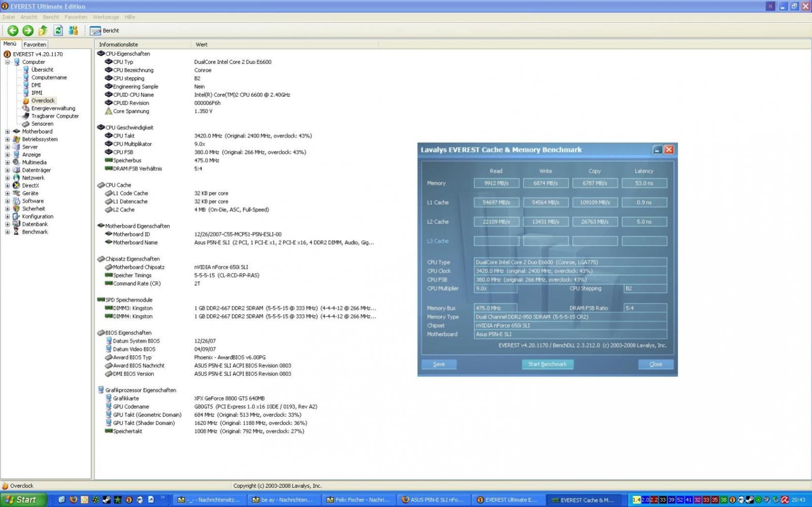This screenshot has width=812, height=507.
Task: Click the Windows Start button
Action: tap(24, 500)
